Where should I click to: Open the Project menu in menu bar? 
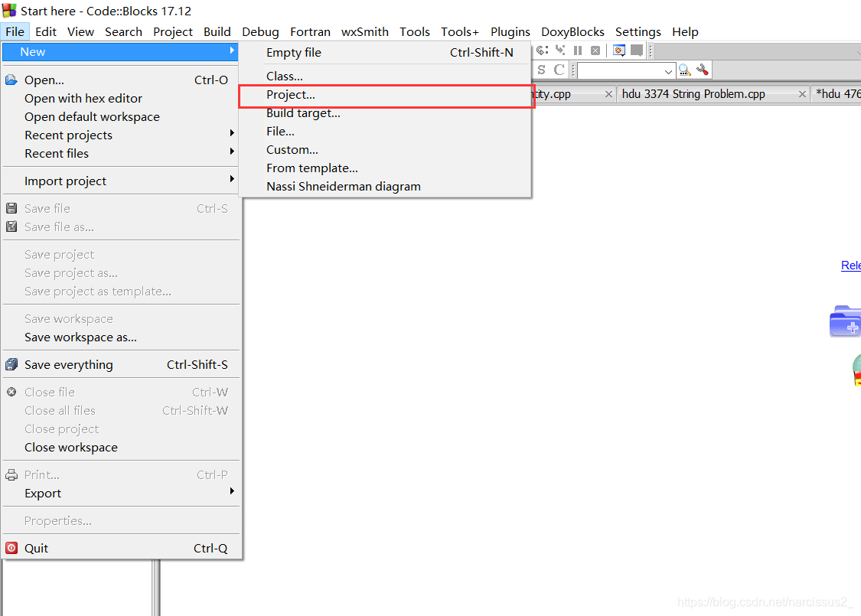click(173, 32)
